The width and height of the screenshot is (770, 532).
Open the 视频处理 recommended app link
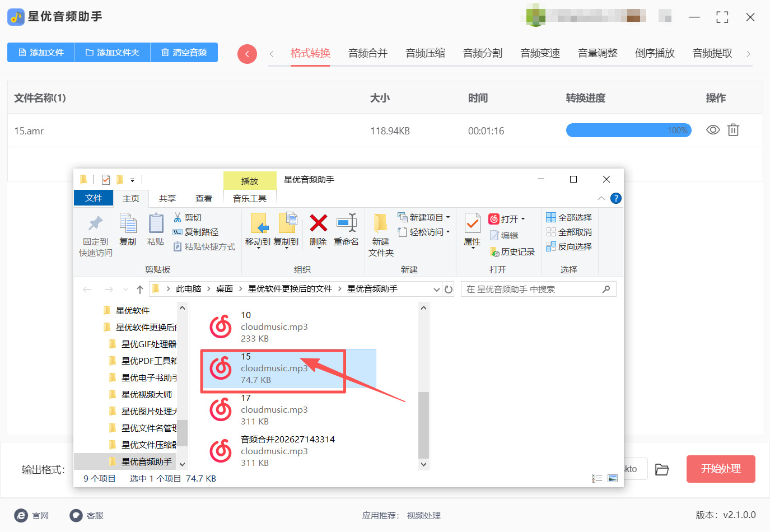click(x=424, y=516)
